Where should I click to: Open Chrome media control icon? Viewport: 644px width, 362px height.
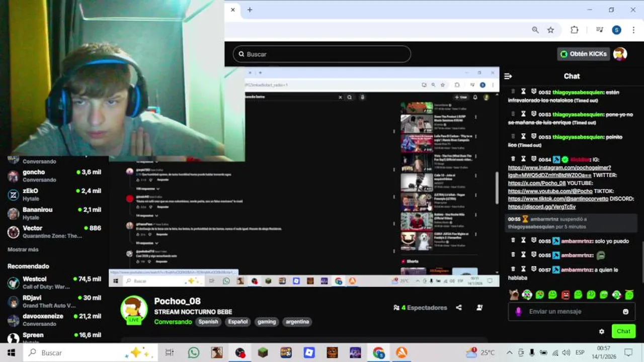[x=599, y=30]
